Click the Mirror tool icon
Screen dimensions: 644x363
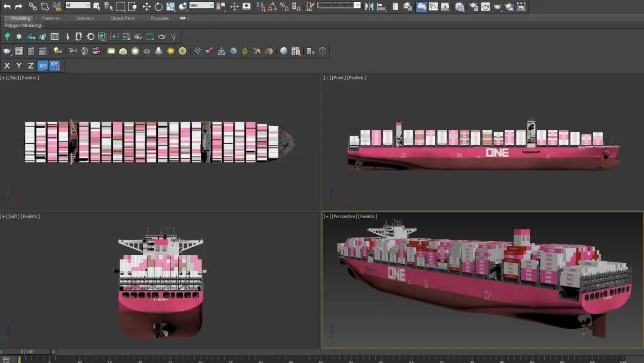pos(369,6)
